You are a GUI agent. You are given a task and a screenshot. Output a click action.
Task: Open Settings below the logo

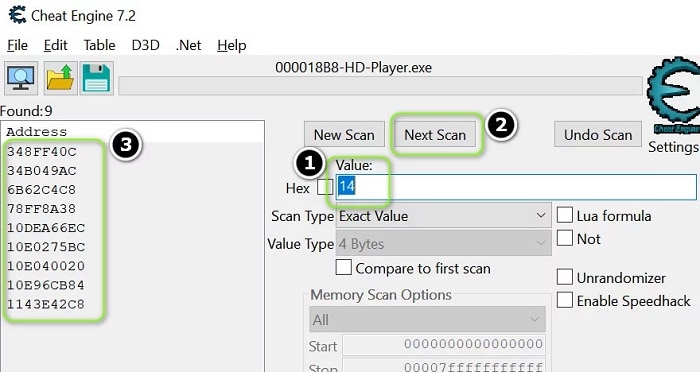pos(673,147)
